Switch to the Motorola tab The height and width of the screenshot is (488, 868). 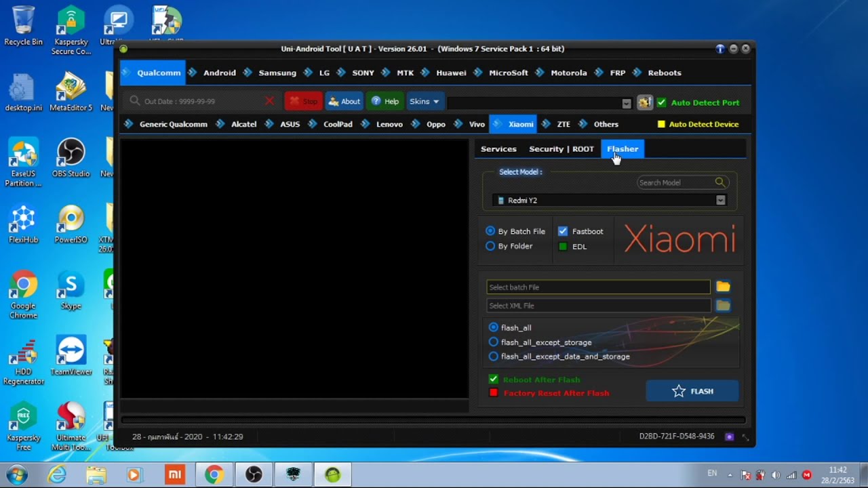[x=561, y=73]
